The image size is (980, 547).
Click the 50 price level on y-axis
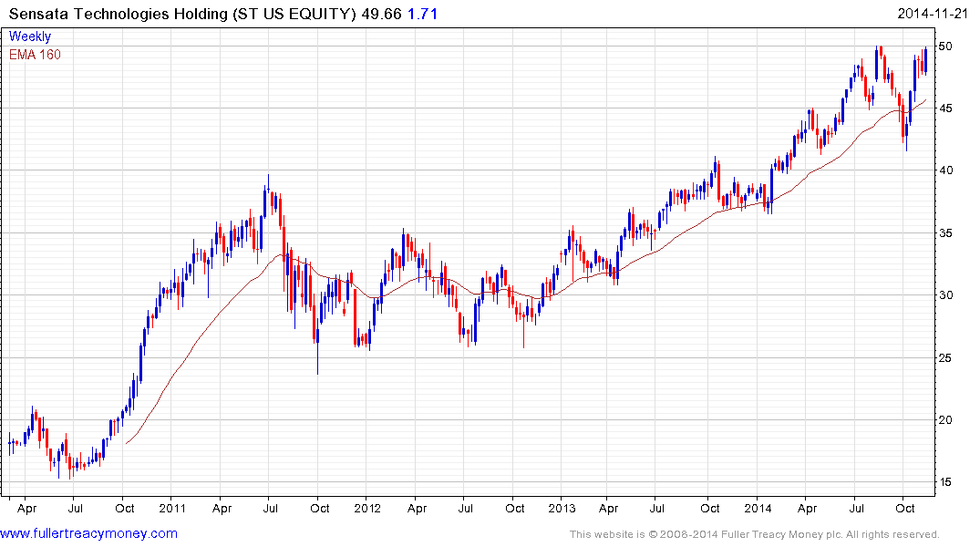[x=946, y=46]
